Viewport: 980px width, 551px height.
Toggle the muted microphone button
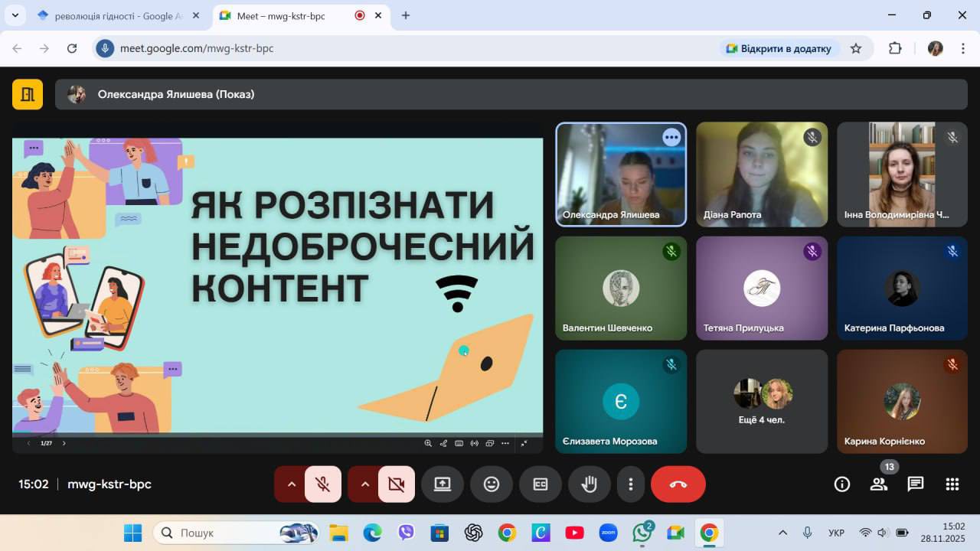(323, 484)
